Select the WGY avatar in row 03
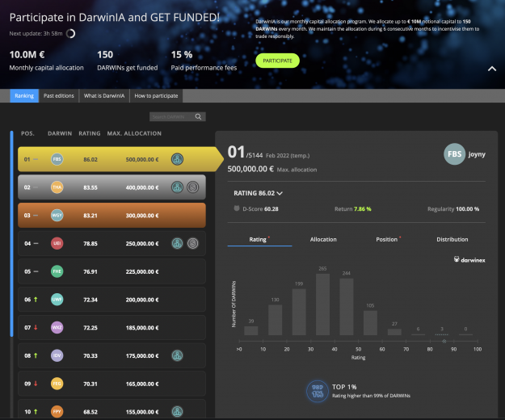505x420 pixels. pyautogui.click(x=57, y=216)
